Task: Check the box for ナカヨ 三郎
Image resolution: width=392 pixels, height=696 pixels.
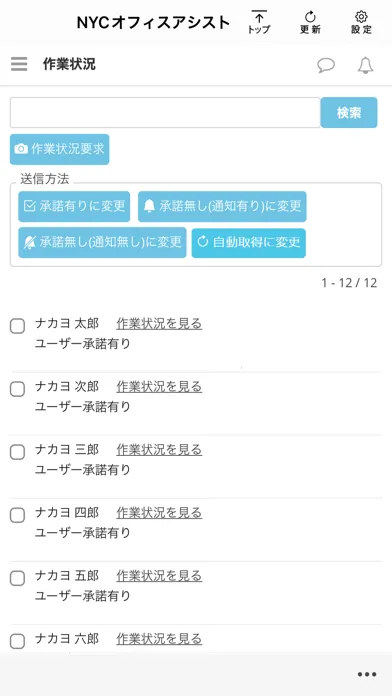Action: [x=17, y=452]
